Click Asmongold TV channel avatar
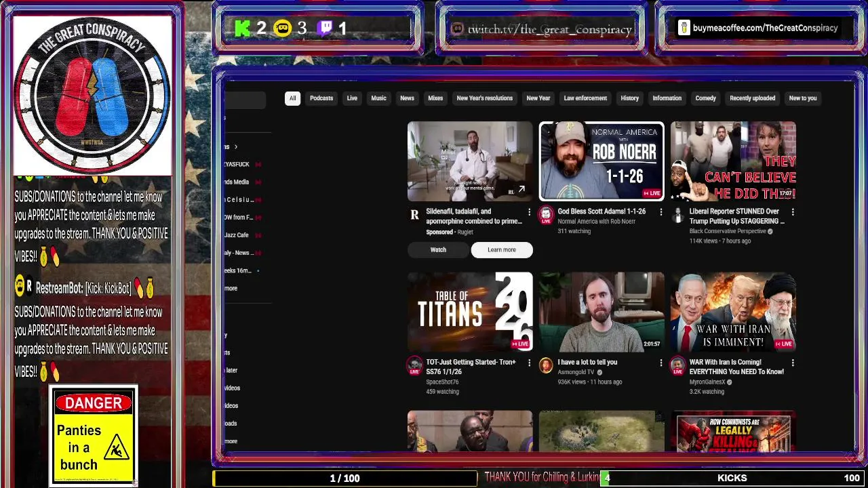 546,366
